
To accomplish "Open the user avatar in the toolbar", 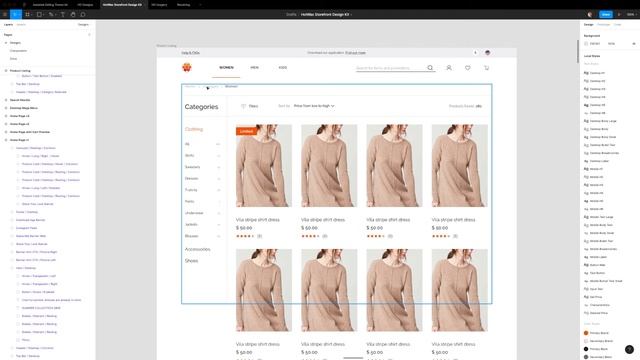I will 590,14.
